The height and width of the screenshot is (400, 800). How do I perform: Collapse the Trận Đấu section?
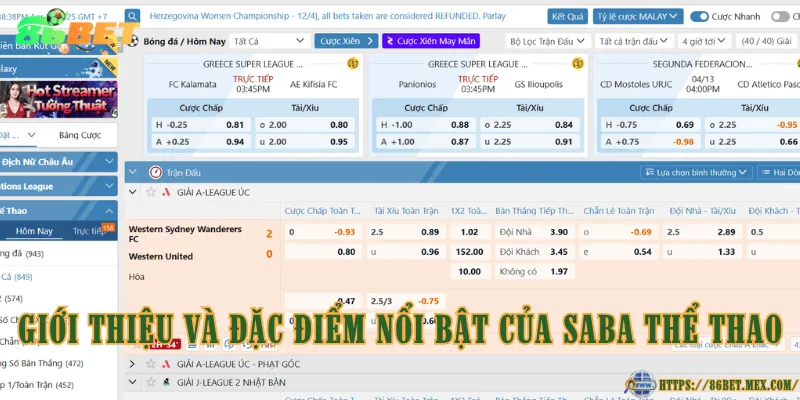pyautogui.click(x=133, y=172)
